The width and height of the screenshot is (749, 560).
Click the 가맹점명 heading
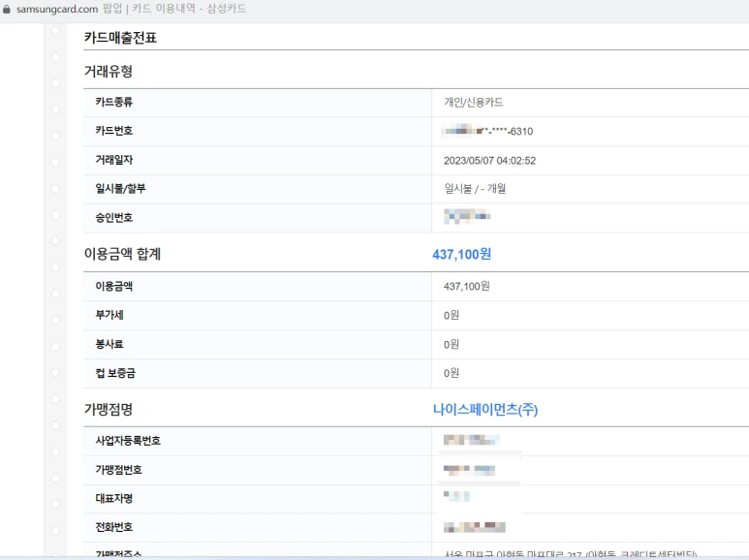(109, 409)
